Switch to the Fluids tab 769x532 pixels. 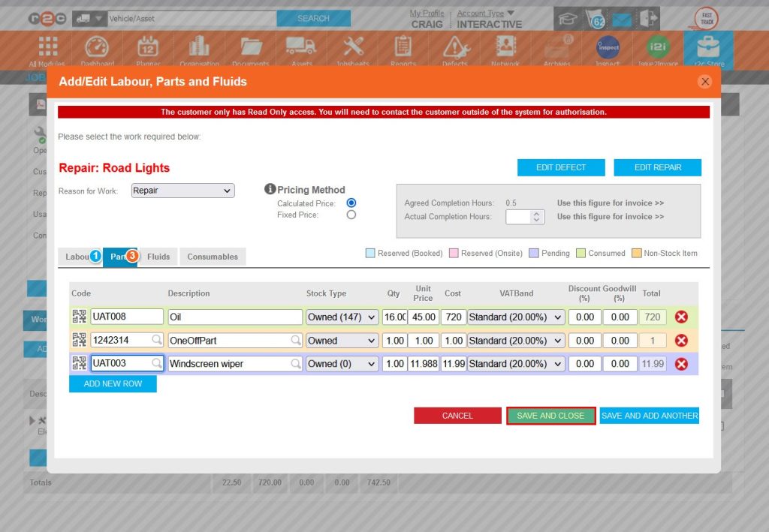coord(158,257)
